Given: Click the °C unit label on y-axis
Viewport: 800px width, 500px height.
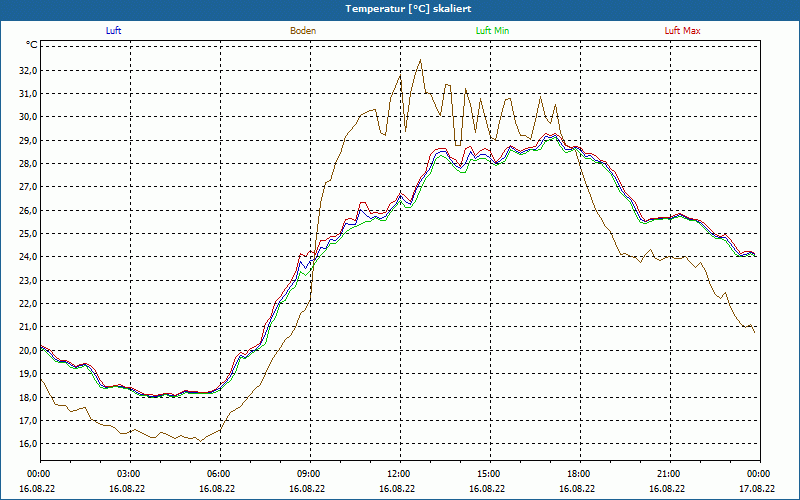Looking at the screenshot, I should [x=32, y=45].
